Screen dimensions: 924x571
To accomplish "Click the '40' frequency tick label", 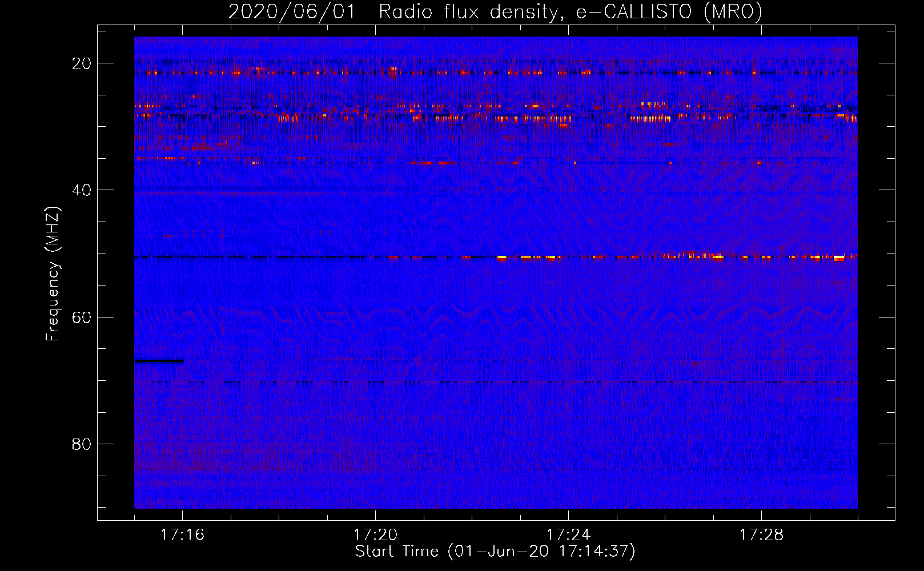I will [82, 190].
